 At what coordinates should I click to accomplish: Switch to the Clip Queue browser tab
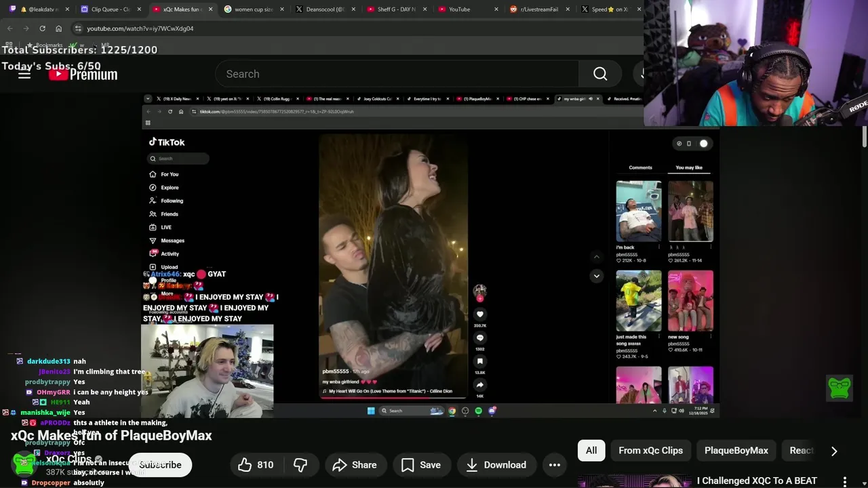point(108,9)
